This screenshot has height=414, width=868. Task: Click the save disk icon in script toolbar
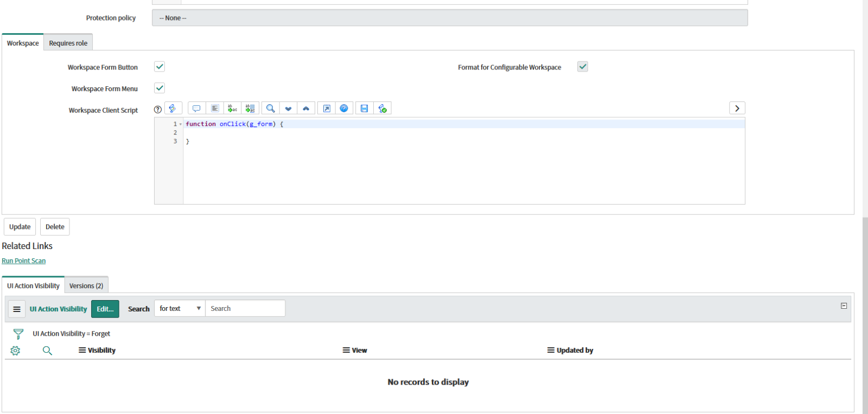364,109
